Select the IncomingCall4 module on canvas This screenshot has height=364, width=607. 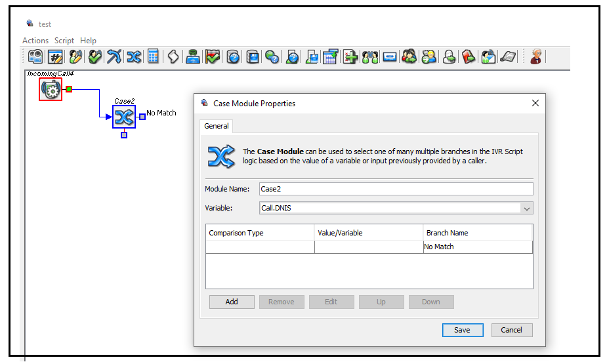(51, 89)
